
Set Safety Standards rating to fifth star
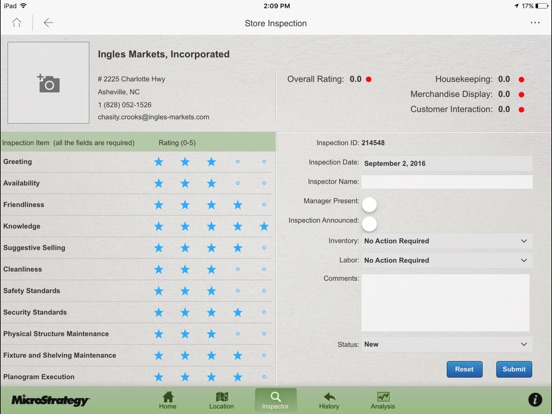pyautogui.click(x=264, y=291)
